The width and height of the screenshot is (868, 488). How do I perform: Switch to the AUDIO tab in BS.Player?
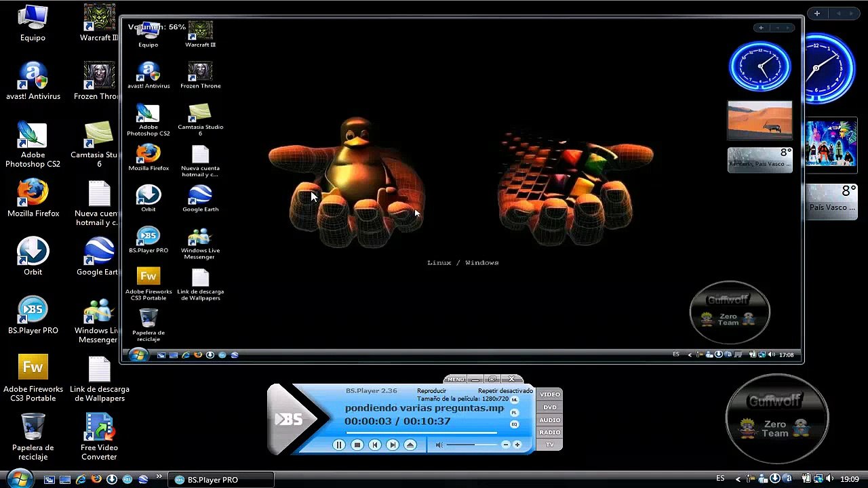[549, 420]
